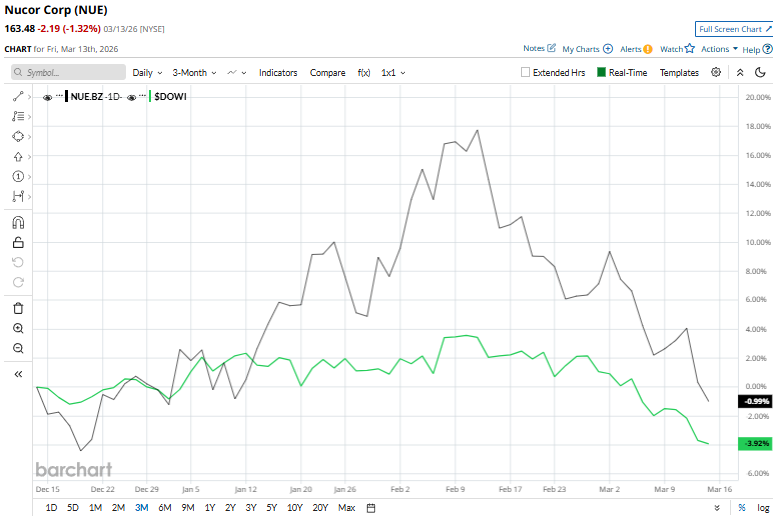Open the Indicators menu
Viewport: 773px width, 517px height.
(278, 72)
